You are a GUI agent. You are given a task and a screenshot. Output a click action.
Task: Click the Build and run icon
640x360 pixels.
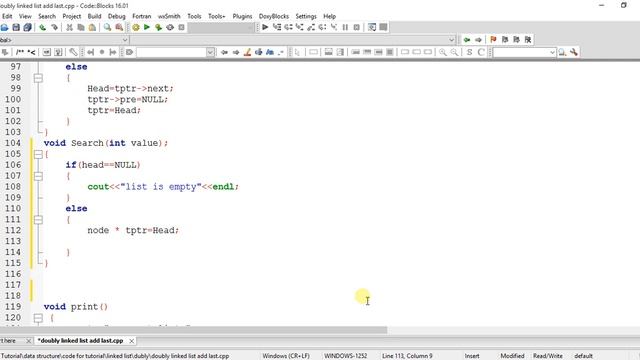click(x=158, y=27)
